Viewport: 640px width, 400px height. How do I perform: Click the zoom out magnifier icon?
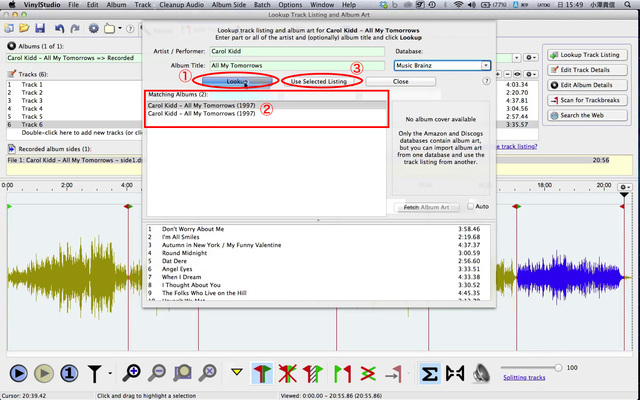[x=157, y=373]
